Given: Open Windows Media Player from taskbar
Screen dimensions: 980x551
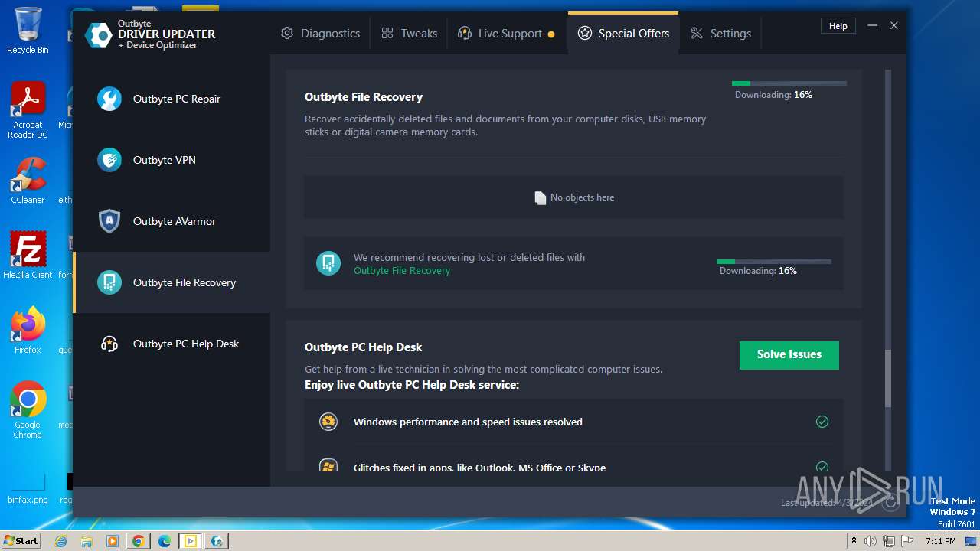Looking at the screenshot, I should (113, 541).
